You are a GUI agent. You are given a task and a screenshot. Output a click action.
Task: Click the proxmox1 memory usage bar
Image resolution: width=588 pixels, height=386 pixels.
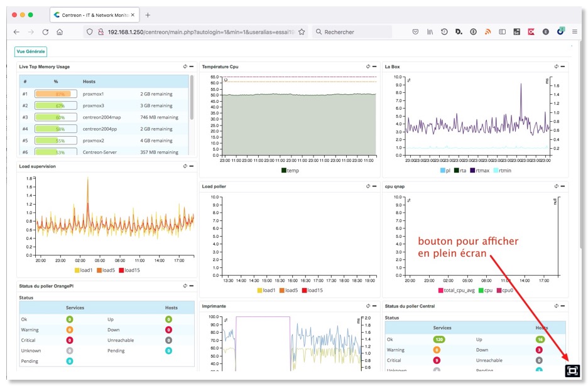click(56, 94)
